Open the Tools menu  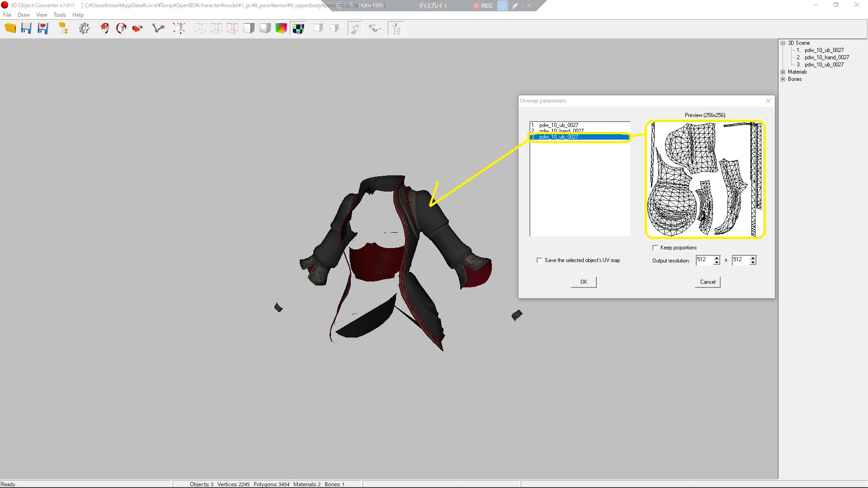[x=60, y=15]
